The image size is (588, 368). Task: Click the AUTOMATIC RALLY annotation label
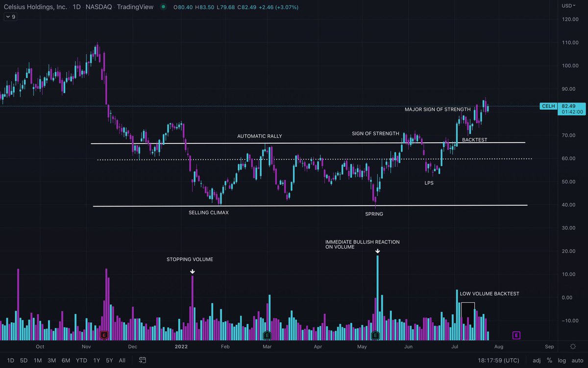[260, 136]
